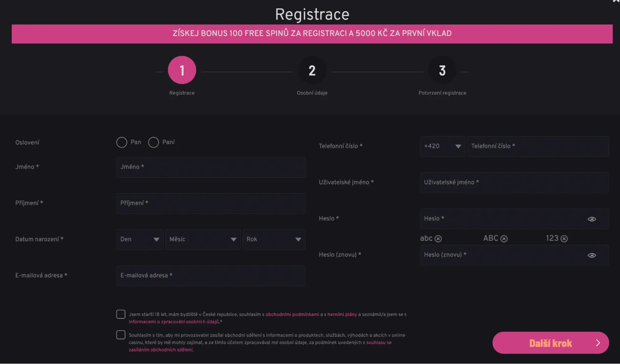Reveal the Heslo (znovu) password
620x364 pixels.
pyautogui.click(x=591, y=255)
